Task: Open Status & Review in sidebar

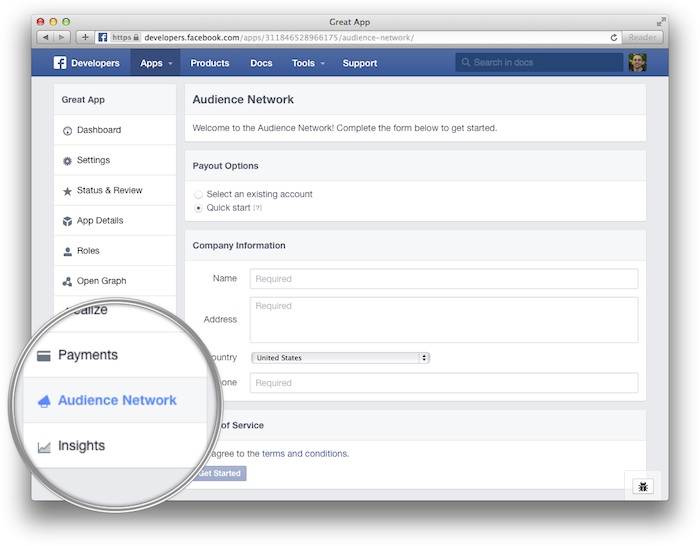Action: tap(115, 191)
